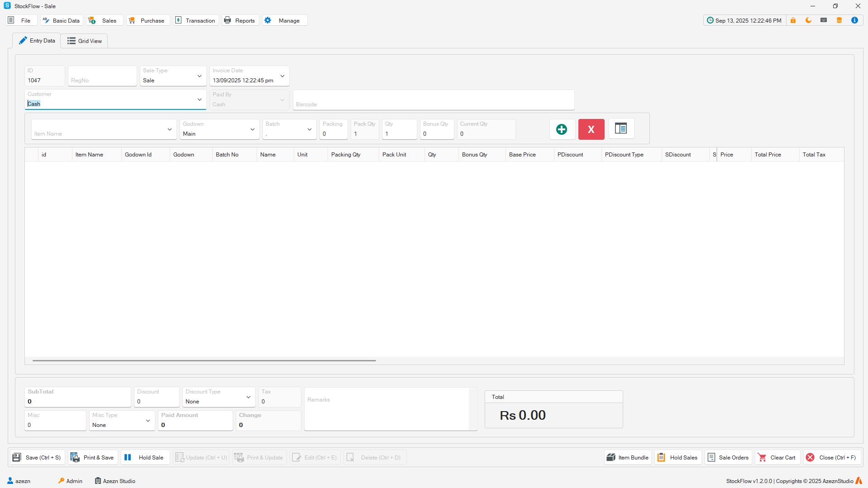The width and height of the screenshot is (868, 488).
Task: Click the green plus add item icon
Action: coord(562,129)
